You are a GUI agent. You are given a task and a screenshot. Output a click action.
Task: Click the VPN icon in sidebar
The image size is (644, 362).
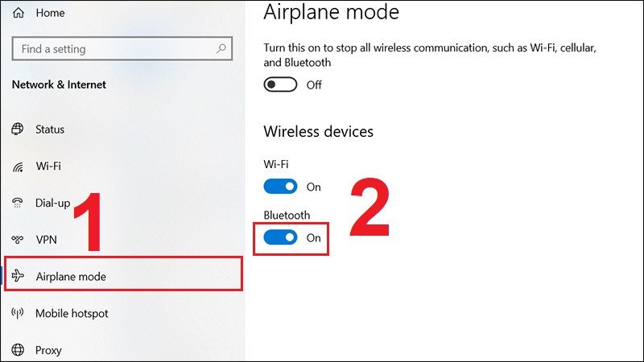18,240
